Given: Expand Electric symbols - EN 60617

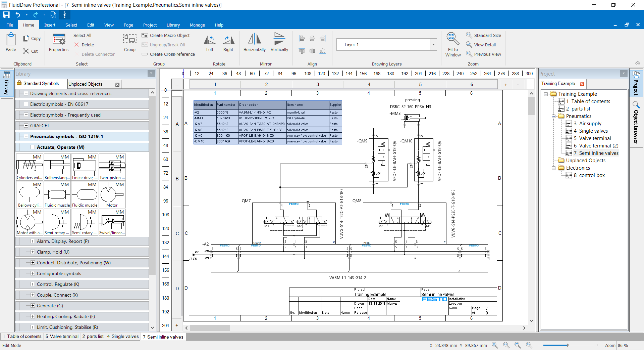Looking at the screenshot, I should [26, 104].
